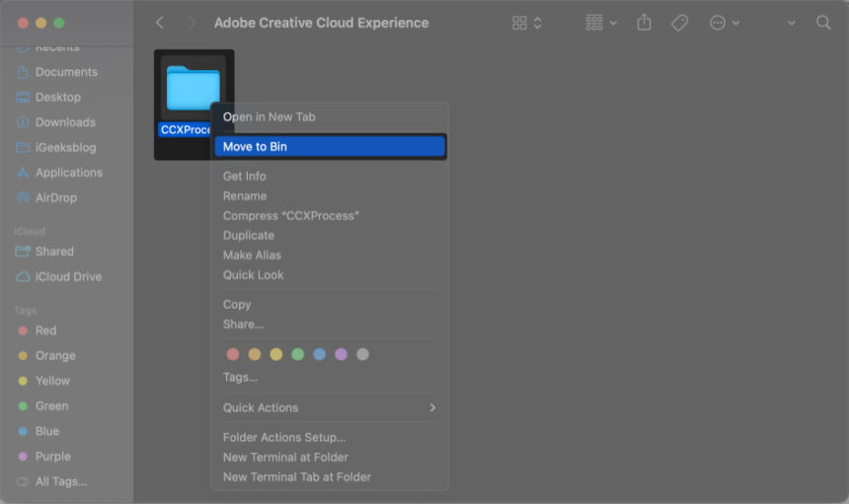Go back with the left arrow
Screen dimensions: 849x504
(160, 23)
